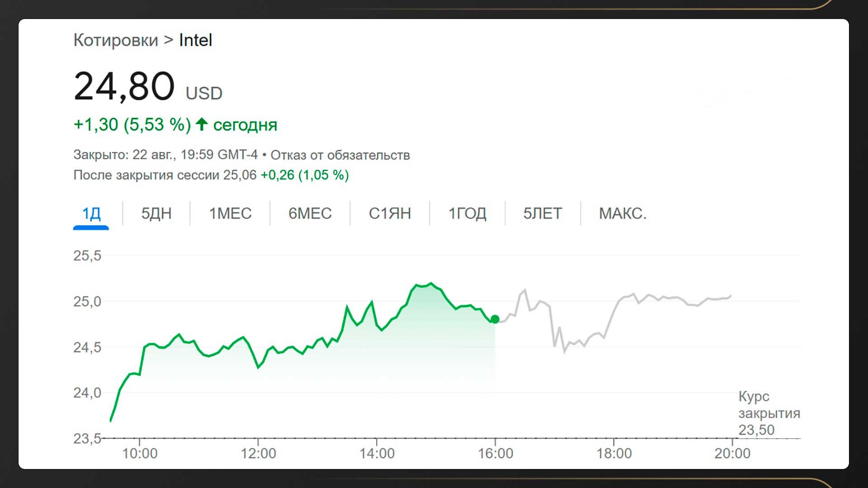868x488 pixels.
Task: Switch to the 1ГОД range tab
Action: tap(467, 213)
